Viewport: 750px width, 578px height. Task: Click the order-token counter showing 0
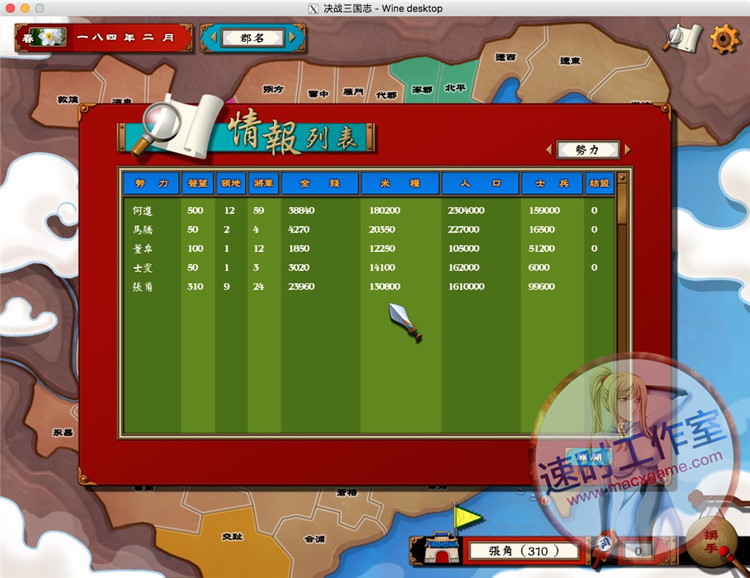[638, 551]
